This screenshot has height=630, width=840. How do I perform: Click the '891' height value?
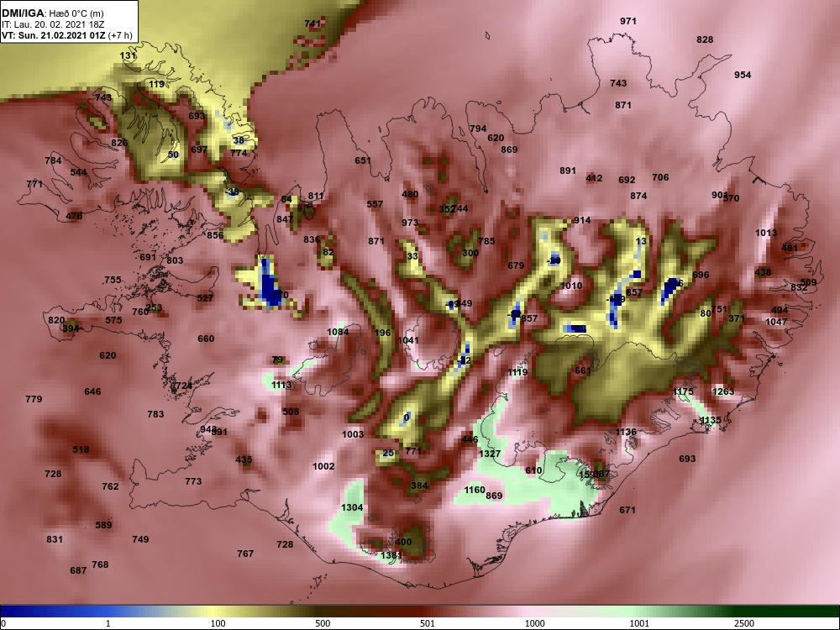pyautogui.click(x=568, y=171)
